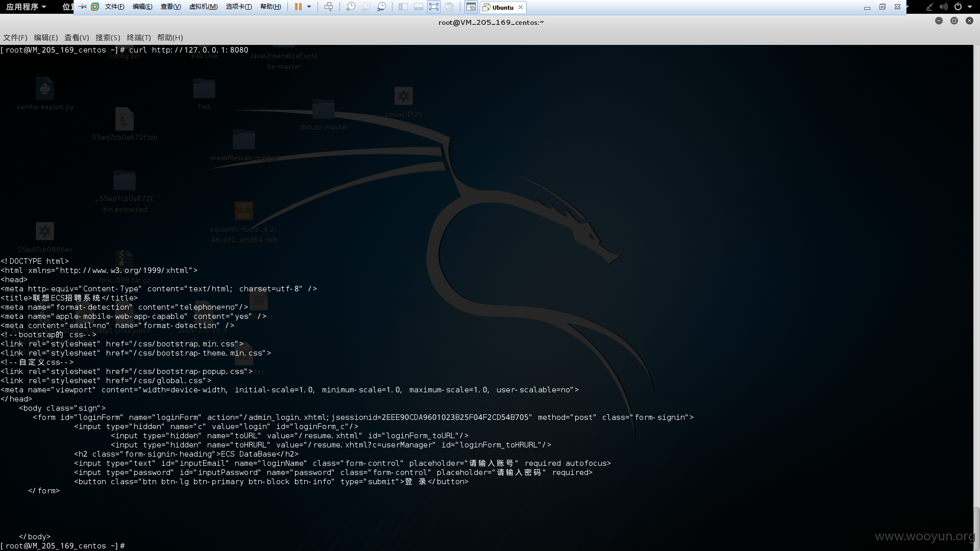The width and height of the screenshot is (980, 551).
Task: Select the 55ed7cb0a872f.bin file icon
Action: [x=124, y=119]
